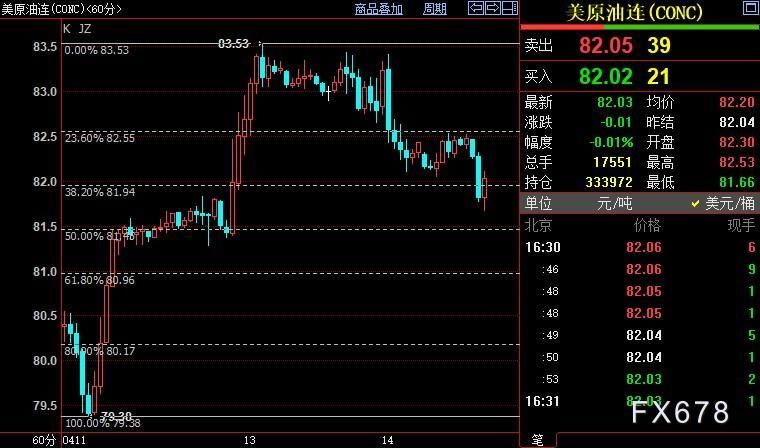Click the 开盘 value 82.30
The height and width of the screenshot is (448, 760).
(737, 142)
